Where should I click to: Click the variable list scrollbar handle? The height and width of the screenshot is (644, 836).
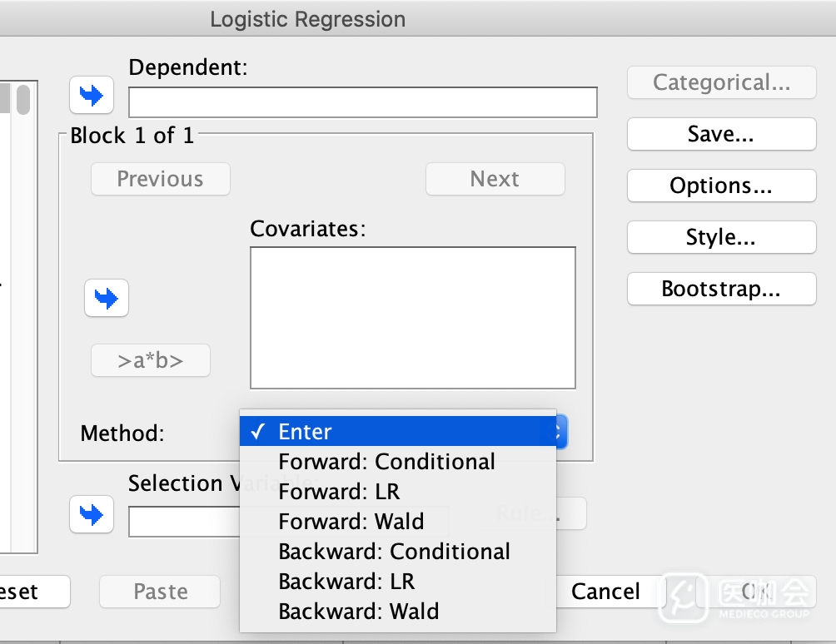click(22, 99)
